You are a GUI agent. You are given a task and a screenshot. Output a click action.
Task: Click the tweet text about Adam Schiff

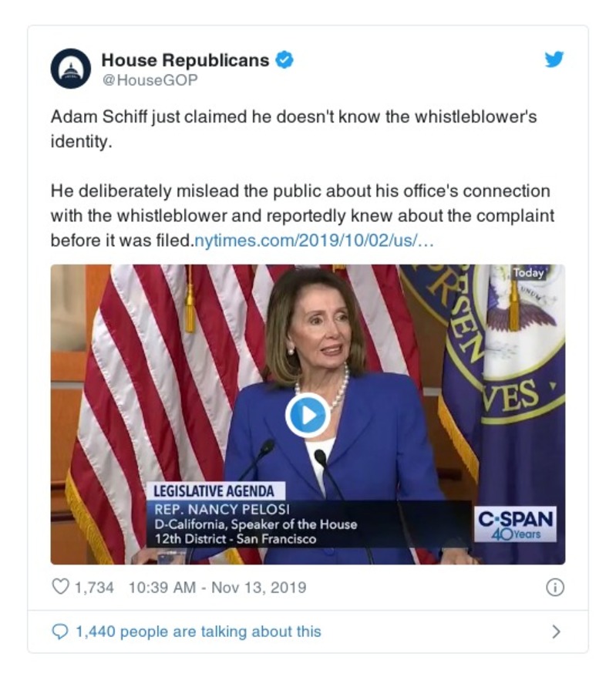click(302, 178)
